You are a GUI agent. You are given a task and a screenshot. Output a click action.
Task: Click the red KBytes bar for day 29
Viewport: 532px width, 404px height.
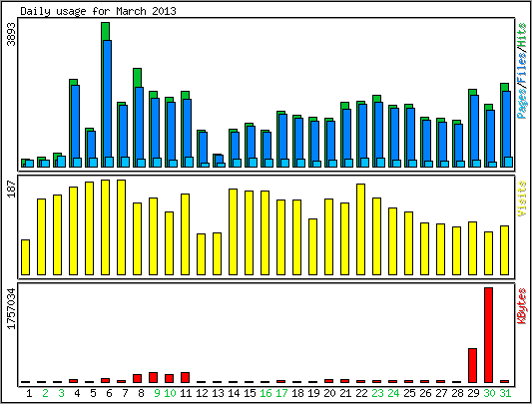pyautogui.click(x=473, y=366)
